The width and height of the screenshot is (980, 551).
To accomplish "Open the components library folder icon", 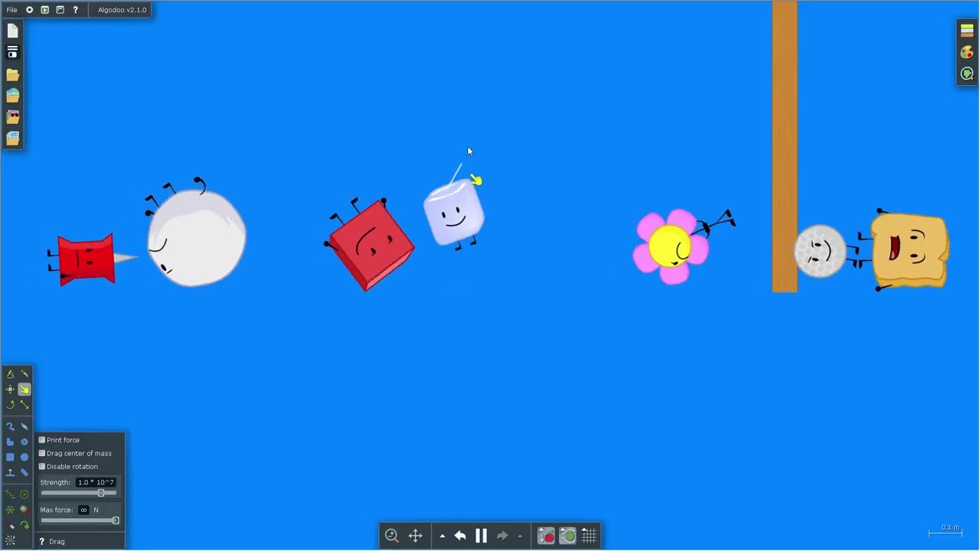I will pos(12,117).
